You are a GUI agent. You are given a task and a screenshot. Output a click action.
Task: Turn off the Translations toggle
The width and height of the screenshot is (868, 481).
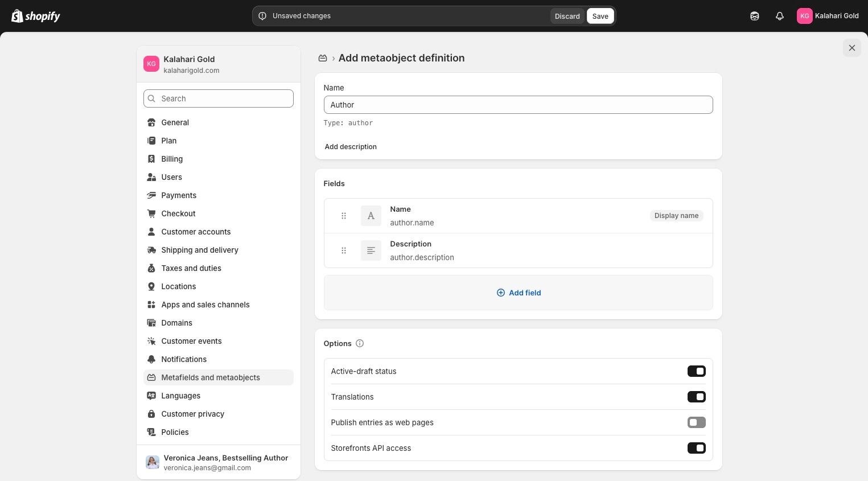tap(696, 397)
